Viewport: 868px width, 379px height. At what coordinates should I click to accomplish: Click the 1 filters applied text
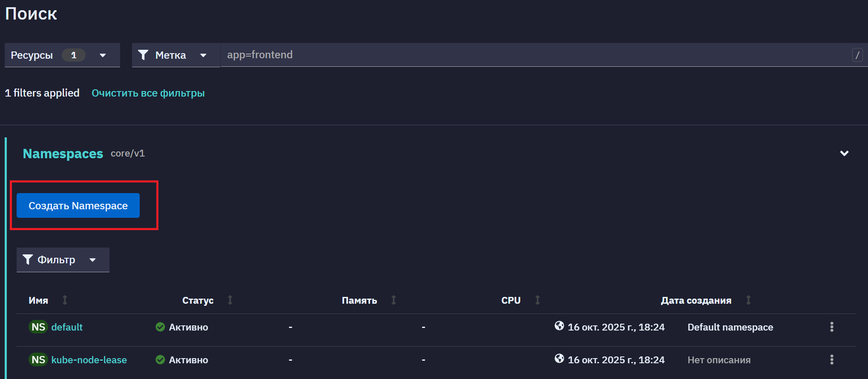click(x=42, y=93)
